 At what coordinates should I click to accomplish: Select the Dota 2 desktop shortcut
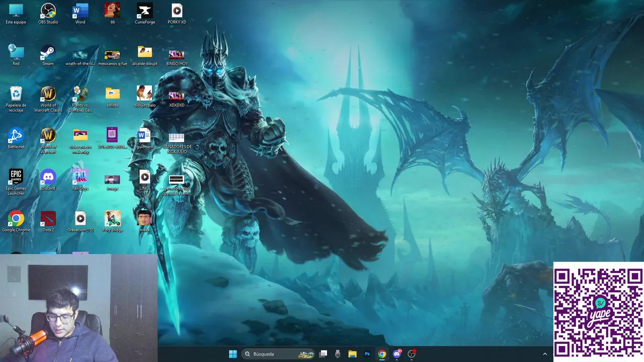48,222
